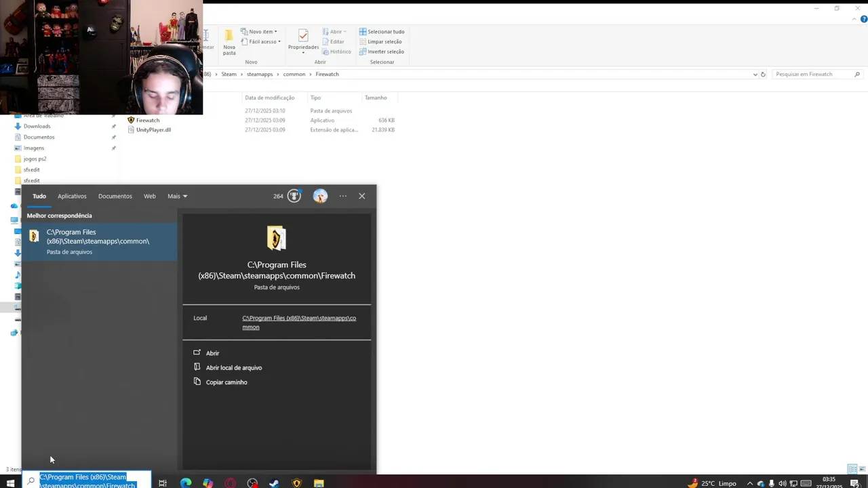Expand the address bar history dropdown

click(x=755, y=75)
